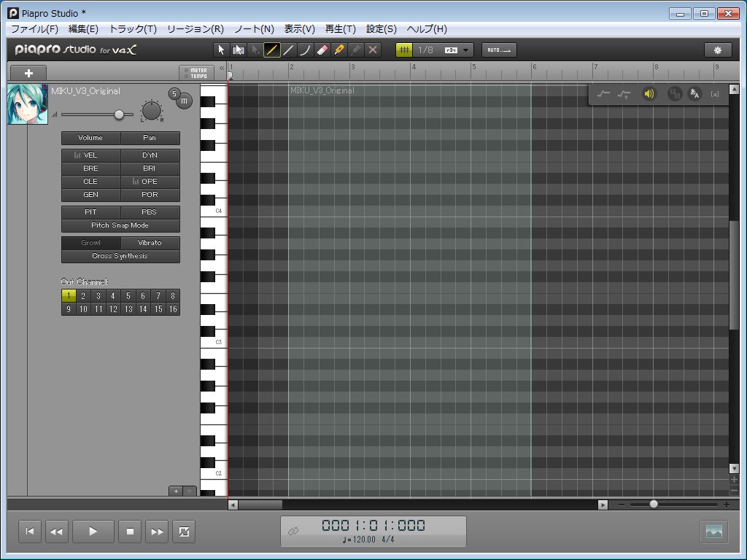Select out channel 16
The height and width of the screenshot is (560, 747).
tap(173, 309)
